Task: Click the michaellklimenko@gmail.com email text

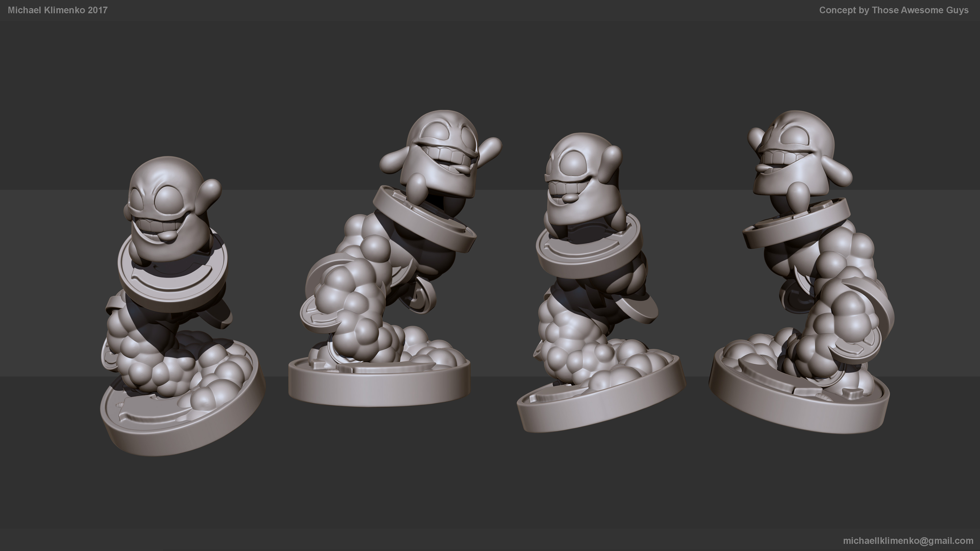Action: pyautogui.click(x=908, y=541)
